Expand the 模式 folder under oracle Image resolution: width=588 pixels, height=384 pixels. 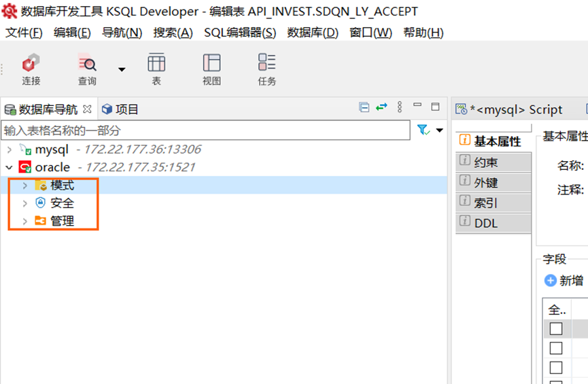pos(25,186)
